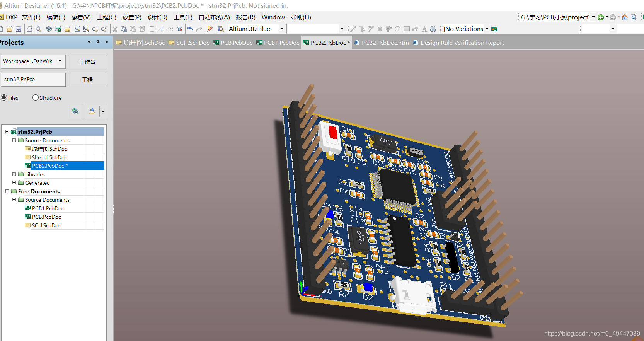Open the No Variations dropdown
This screenshot has height=341, width=644.
click(x=487, y=29)
